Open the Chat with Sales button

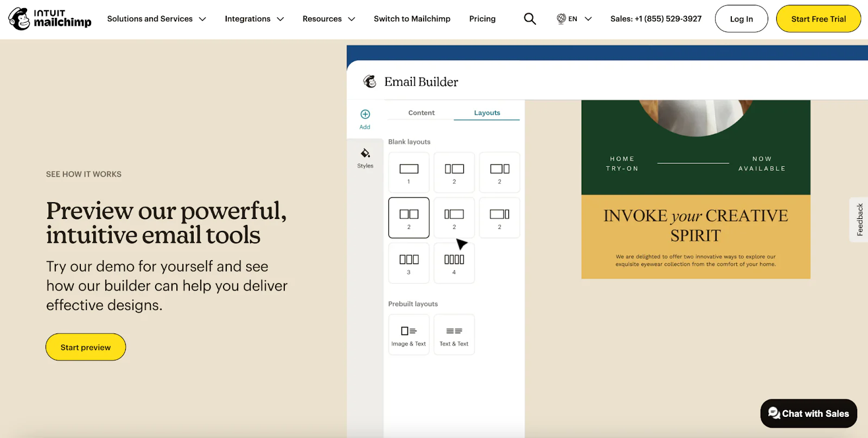809,414
